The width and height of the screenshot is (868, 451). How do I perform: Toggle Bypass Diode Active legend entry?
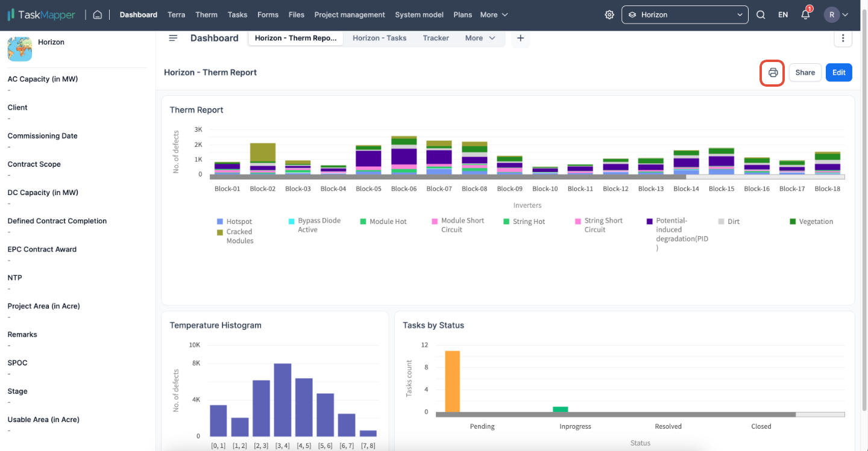coord(315,225)
